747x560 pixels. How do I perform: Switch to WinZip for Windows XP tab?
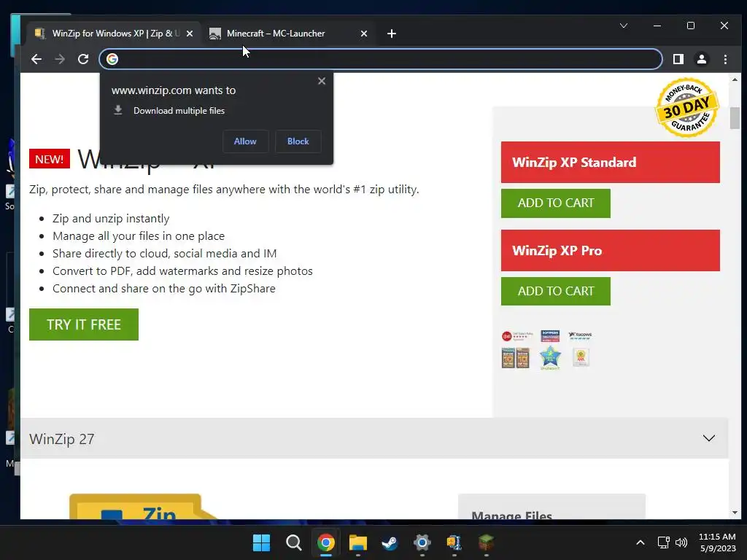(115, 34)
